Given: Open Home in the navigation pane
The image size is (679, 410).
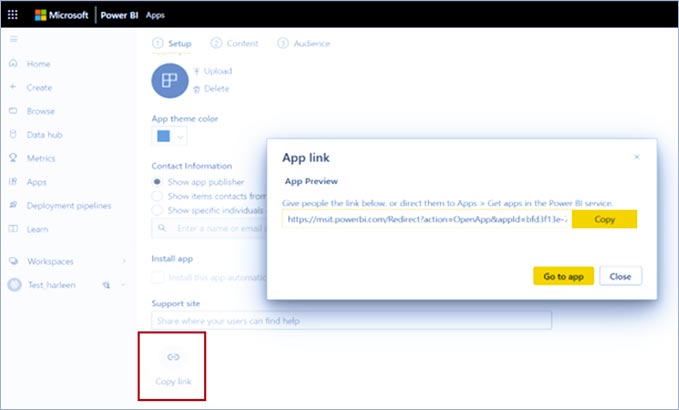Looking at the screenshot, I should pos(39,64).
